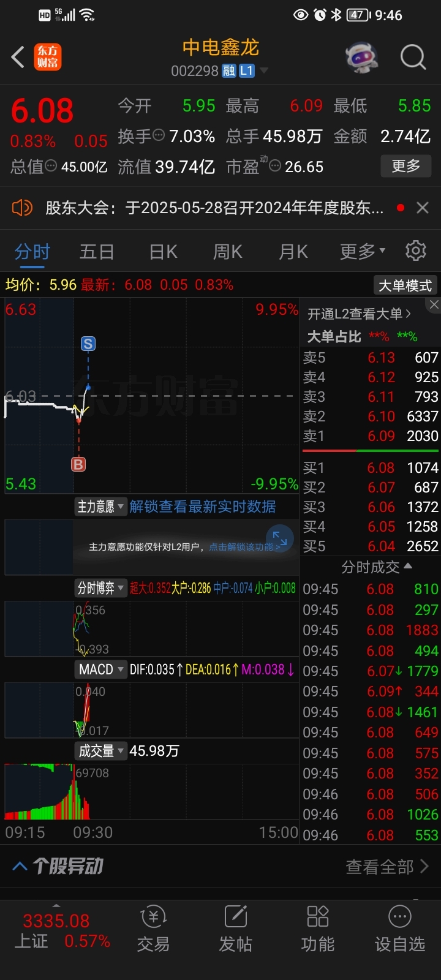Tap 解锁查看最新实时数据 link
This screenshot has height=980, width=441.
click(x=203, y=507)
